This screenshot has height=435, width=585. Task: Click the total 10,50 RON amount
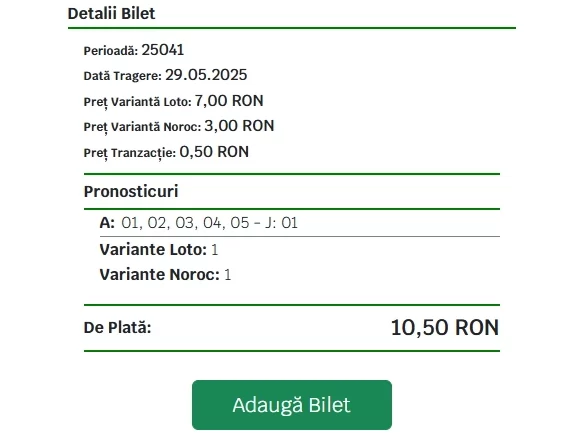[x=445, y=328]
